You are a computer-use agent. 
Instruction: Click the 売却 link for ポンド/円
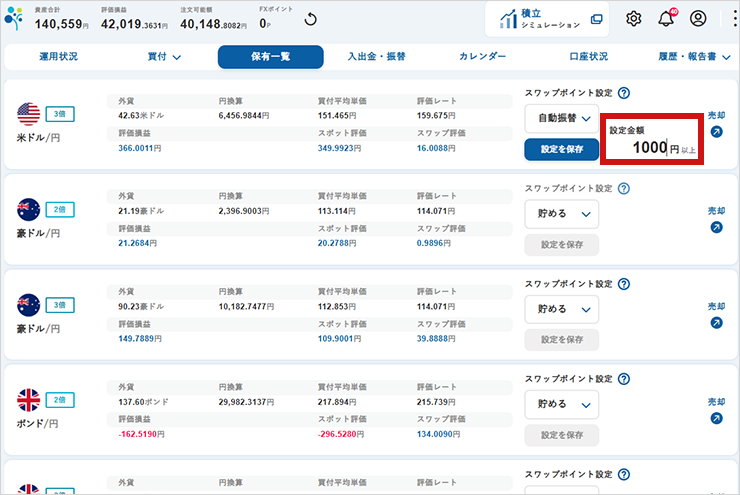716,402
